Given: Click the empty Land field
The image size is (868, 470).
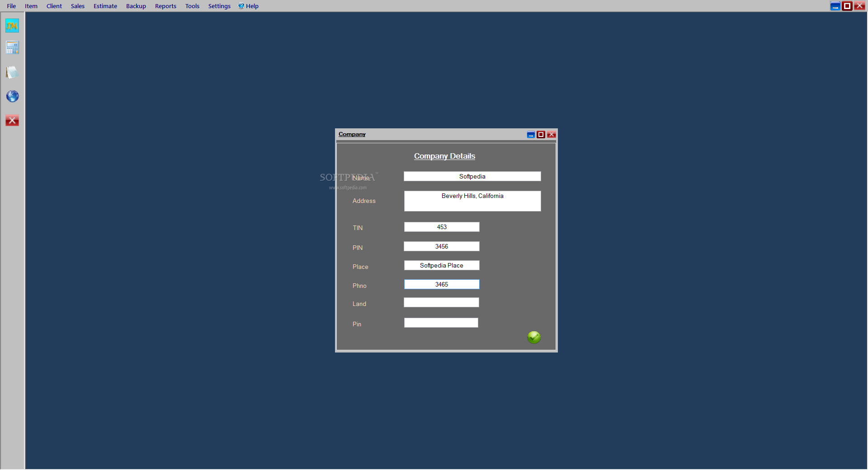Looking at the screenshot, I should (441, 302).
